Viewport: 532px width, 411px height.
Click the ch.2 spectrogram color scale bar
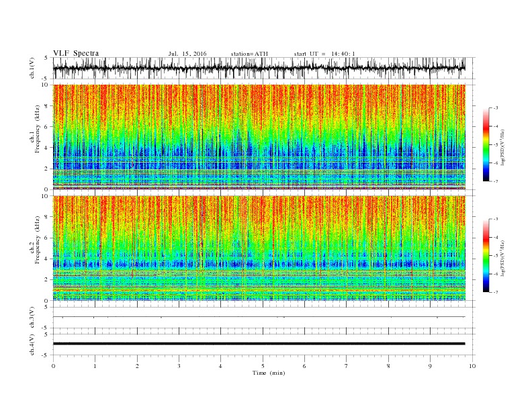tap(486, 256)
